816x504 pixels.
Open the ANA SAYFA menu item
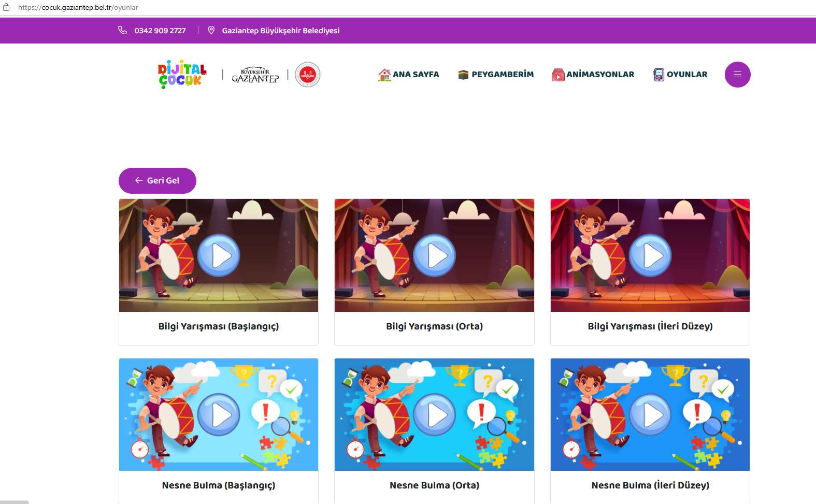pyautogui.click(x=408, y=75)
